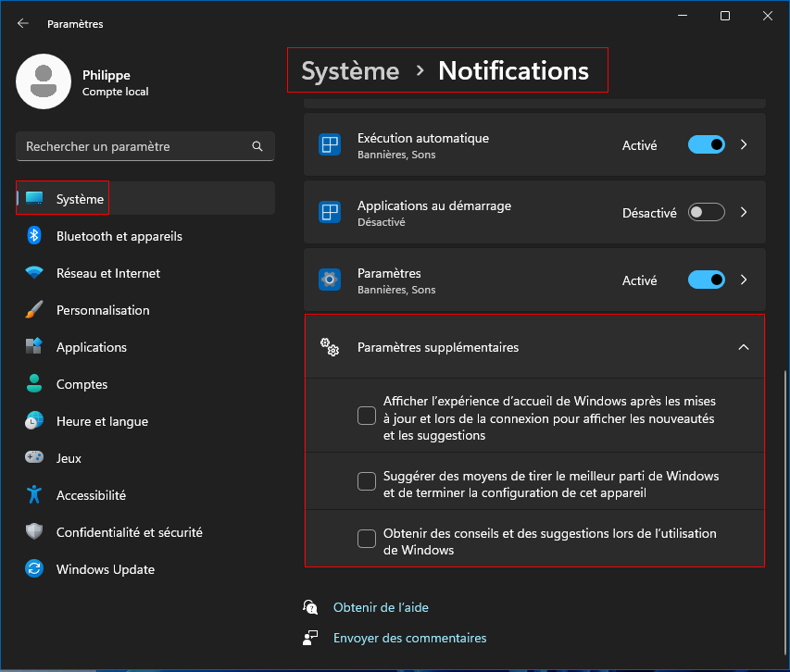Click the Exécution automatique app icon
This screenshot has width=790, height=672.
pyautogui.click(x=330, y=145)
